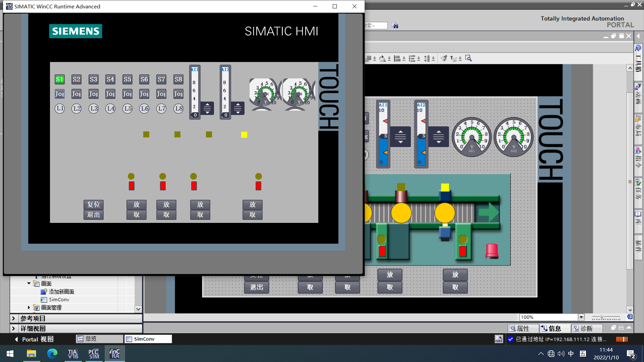
Task: Toggle the S8 switch in runtime
Action: 178,79
